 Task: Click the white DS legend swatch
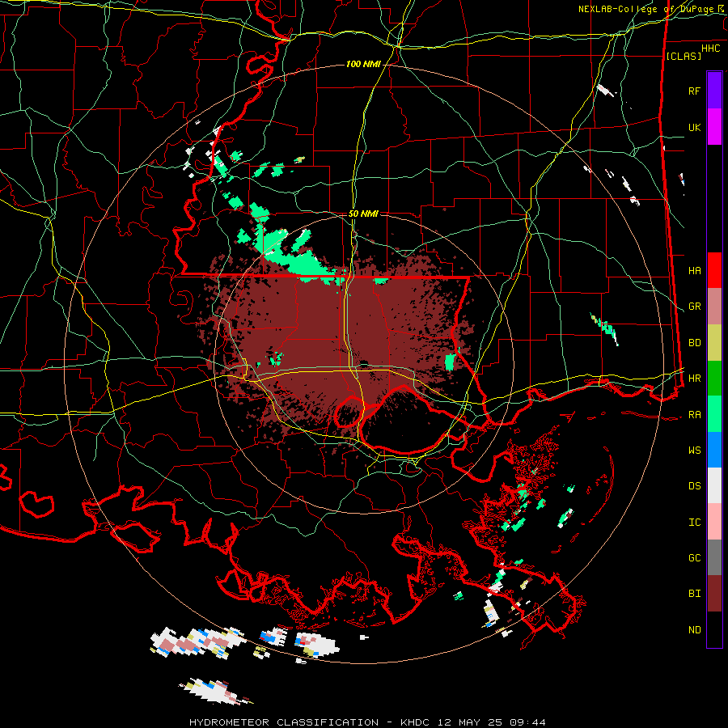point(714,485)
